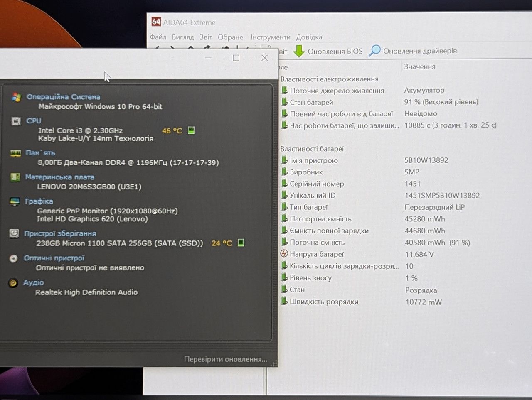Open the Графіка section heading

click(39, 201)
